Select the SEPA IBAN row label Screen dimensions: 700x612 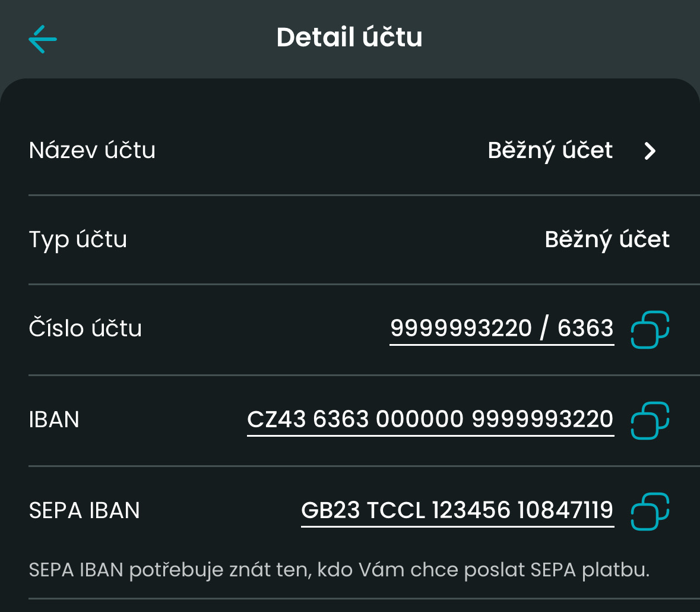pyautogui.click(x=84, y=510)
